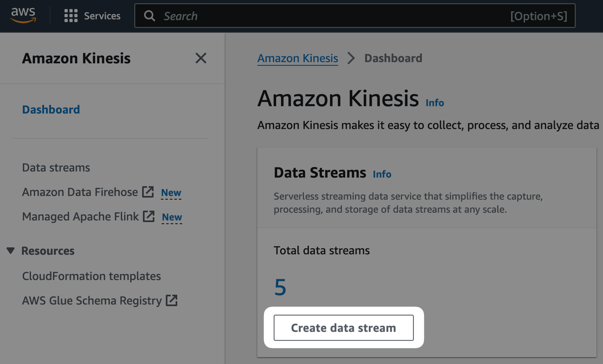Close the Amazon Kinesis side panel

201,58
